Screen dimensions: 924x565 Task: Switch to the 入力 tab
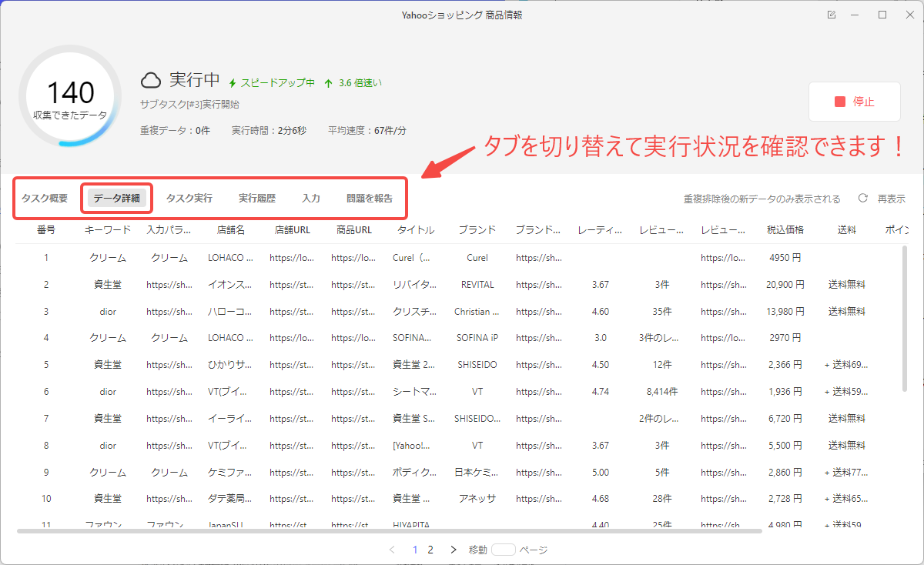(311, 199)
